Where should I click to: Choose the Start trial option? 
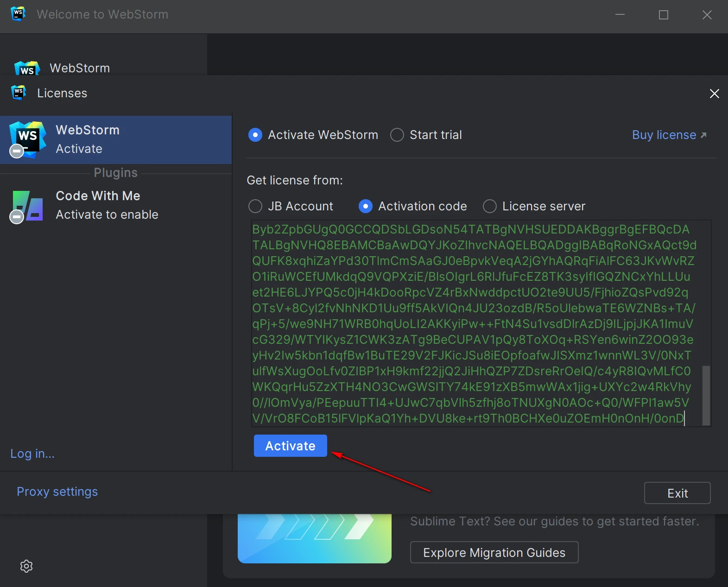click(x=397, y=135)
